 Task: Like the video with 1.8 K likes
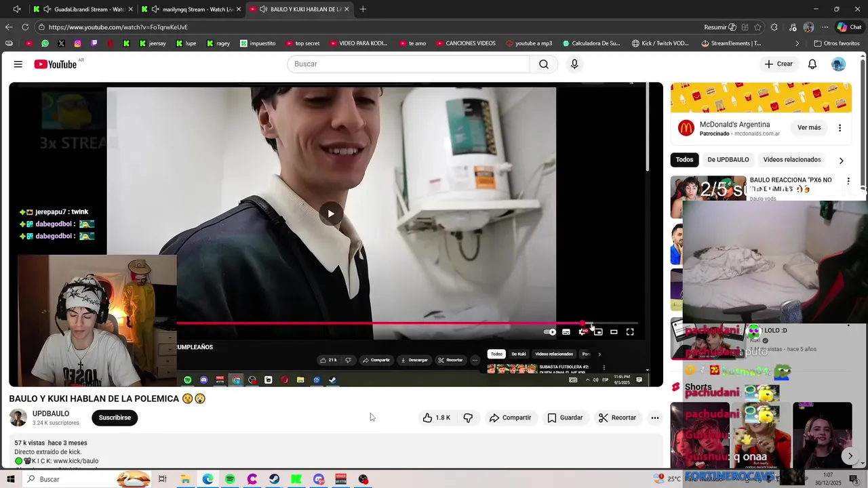[437, 418]
